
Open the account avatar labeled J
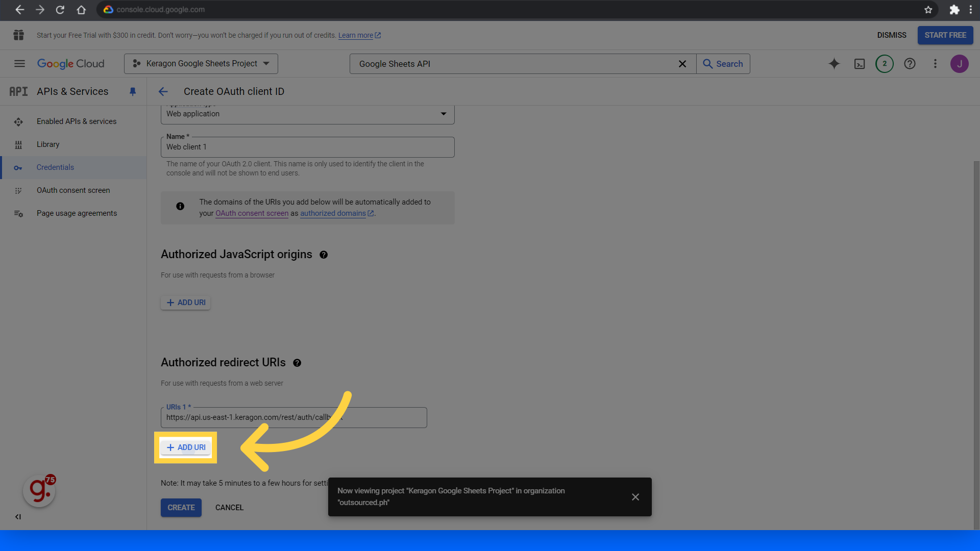click(960, 64)
